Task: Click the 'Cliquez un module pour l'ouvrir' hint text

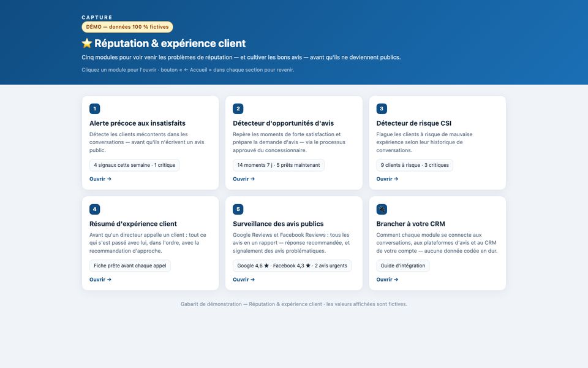Action: click(188, 70)
